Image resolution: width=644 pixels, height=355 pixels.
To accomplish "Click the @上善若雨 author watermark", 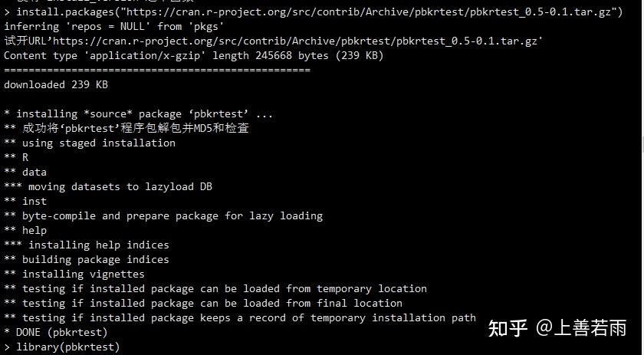I will point(580,328).
